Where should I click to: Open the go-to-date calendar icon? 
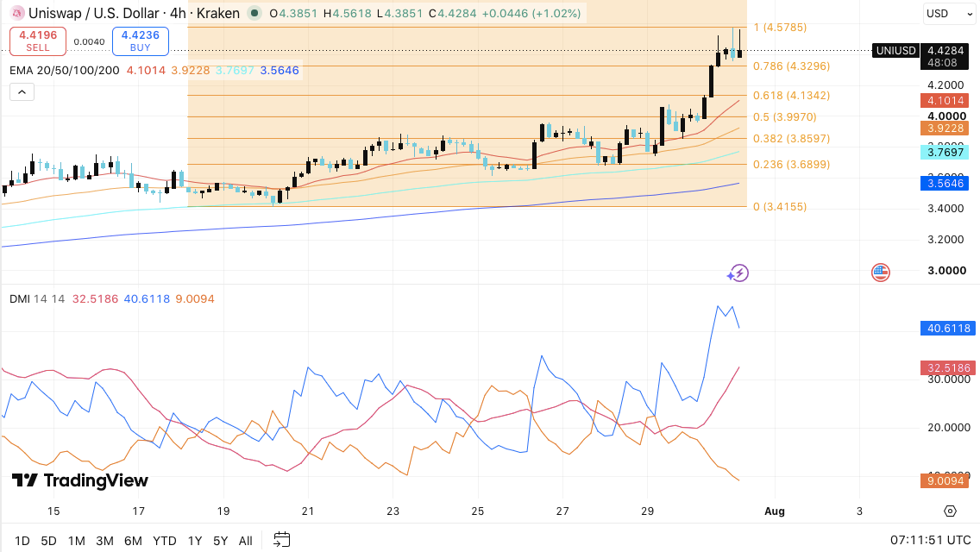282,540
